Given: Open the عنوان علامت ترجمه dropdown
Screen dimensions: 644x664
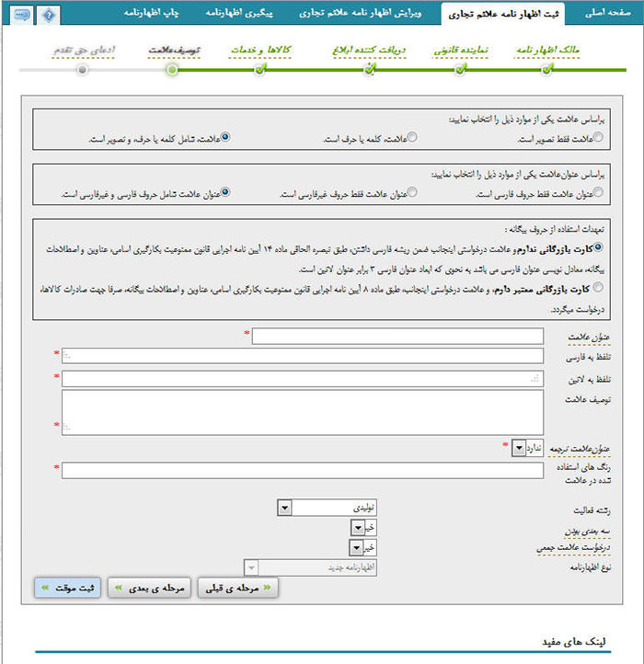Looking at the screenshot, I should [x=527, y=448].
